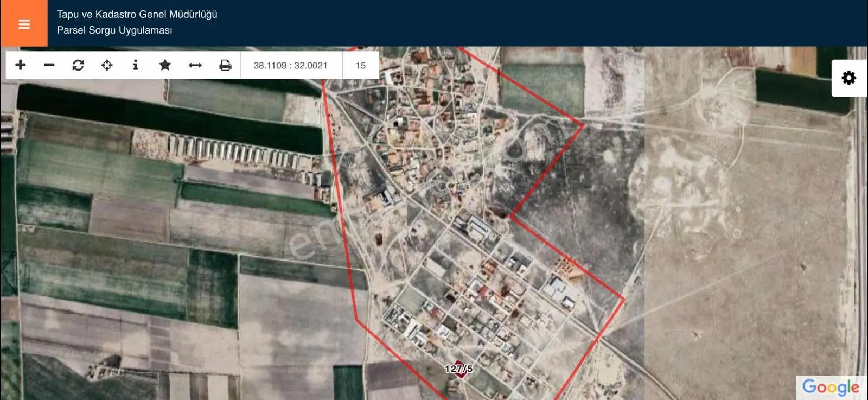The height and width of the screenshot is (400, 868).
Task: Open the orange hamburger menu
Action: coord(24,23)
